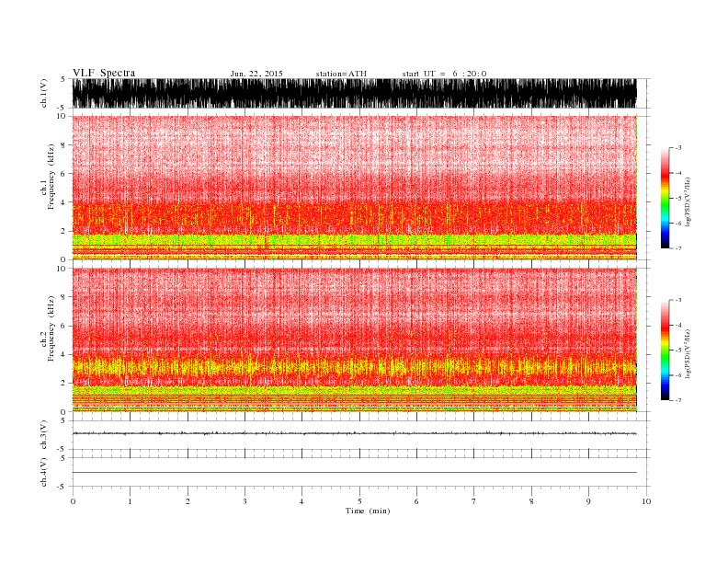This screenshot has width=728, height=563.
Task: Click the "-7" value on ch.2 color bar
Action: pos(677,400)
